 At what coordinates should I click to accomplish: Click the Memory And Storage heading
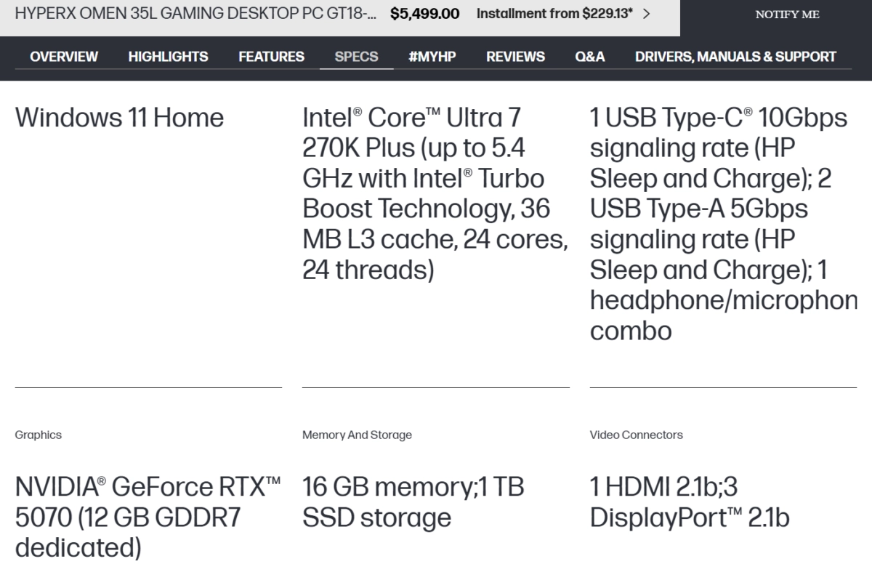[357, 435]
